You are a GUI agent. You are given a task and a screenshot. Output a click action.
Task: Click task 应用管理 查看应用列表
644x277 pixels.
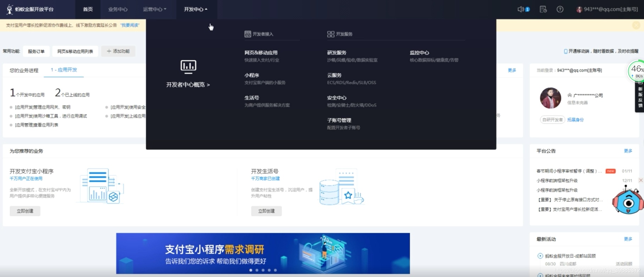(36, 125)
